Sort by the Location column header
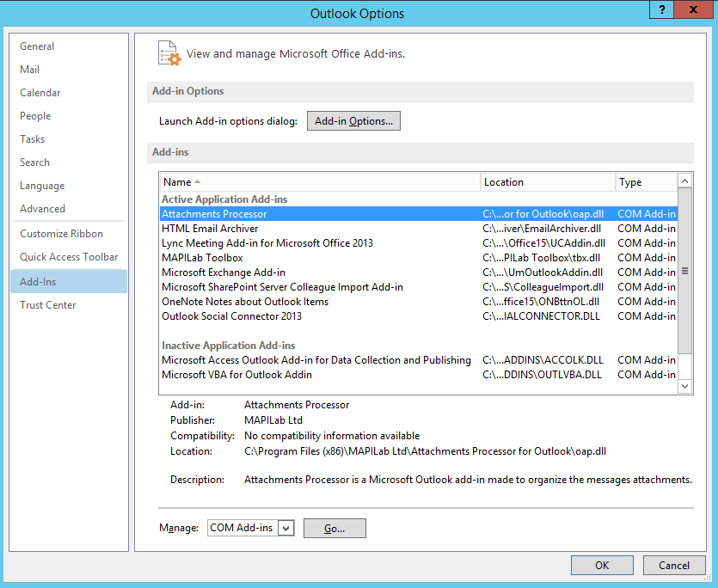Screen dimensions: 718x588 pos(548,182)
